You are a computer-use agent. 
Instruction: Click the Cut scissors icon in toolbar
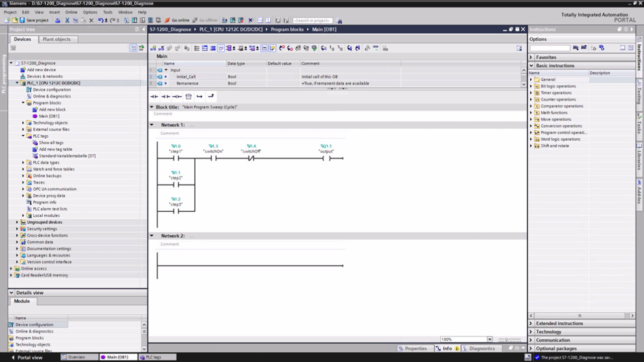67,21
